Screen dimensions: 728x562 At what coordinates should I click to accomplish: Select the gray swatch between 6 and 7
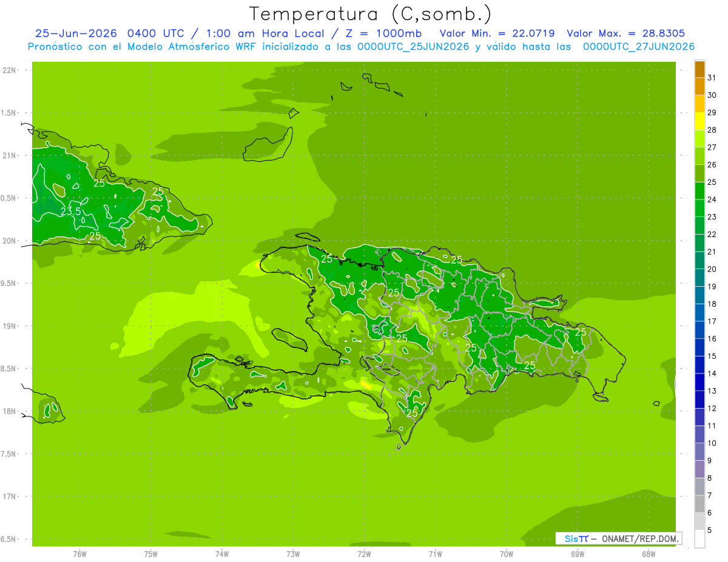pyautogui.click(x=699, y=504)
